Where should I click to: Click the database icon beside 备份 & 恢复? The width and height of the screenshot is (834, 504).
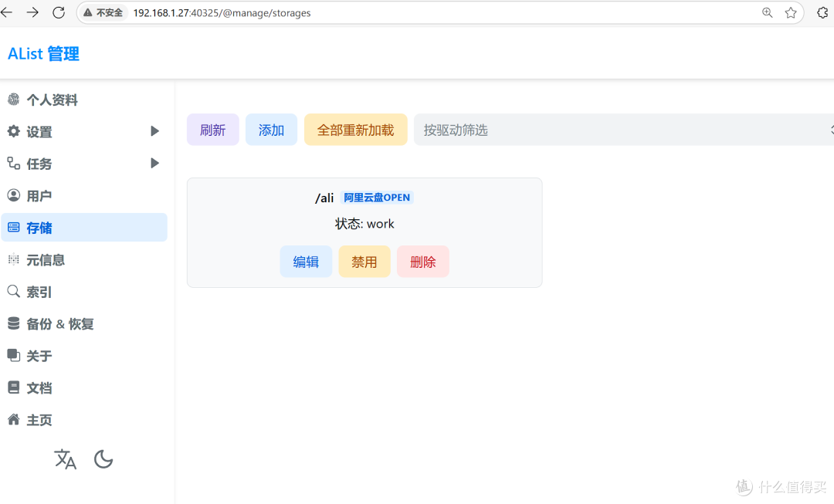[x=13, y=323]
